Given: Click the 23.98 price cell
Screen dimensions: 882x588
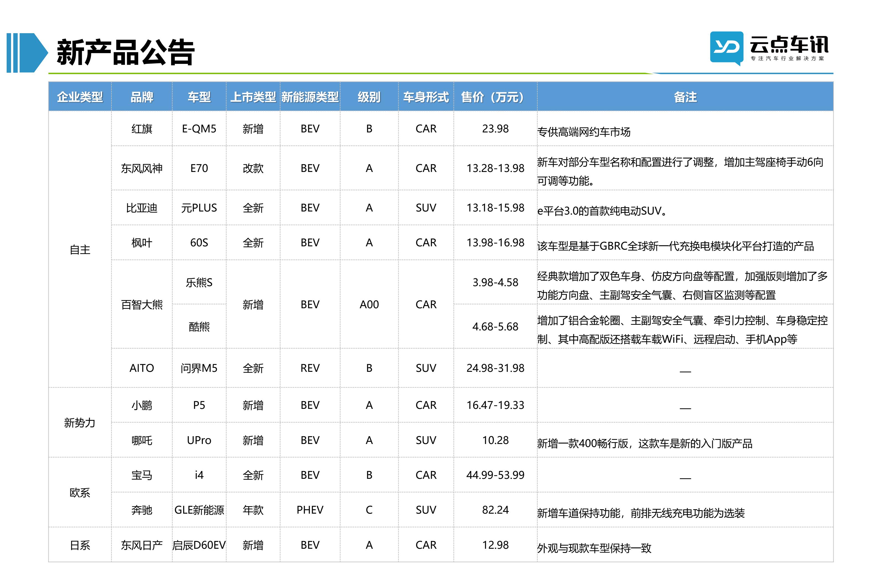Looking at the screenshot, I should click(495, 129).
